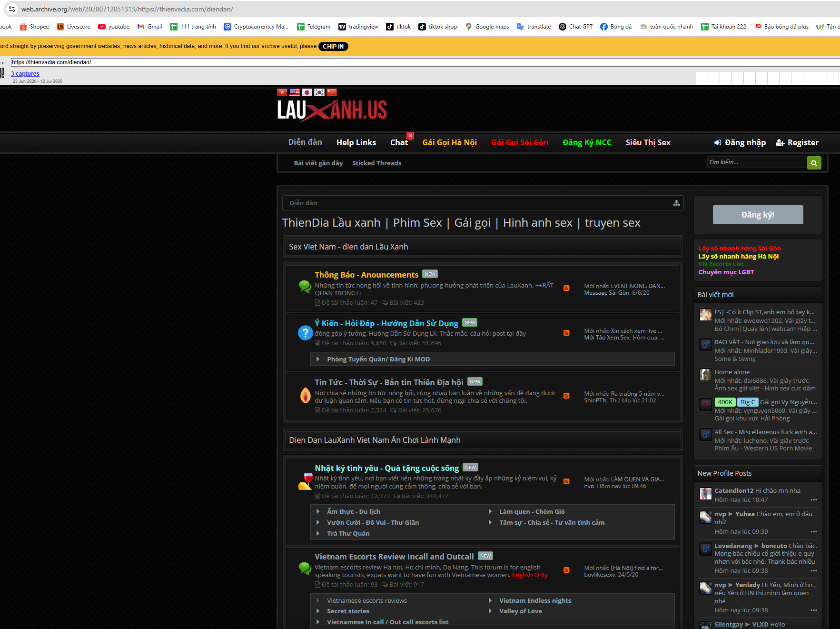This screenshot has height=629, width=840.
Task: Click the green search magnifier button
Action: point(814,163)
